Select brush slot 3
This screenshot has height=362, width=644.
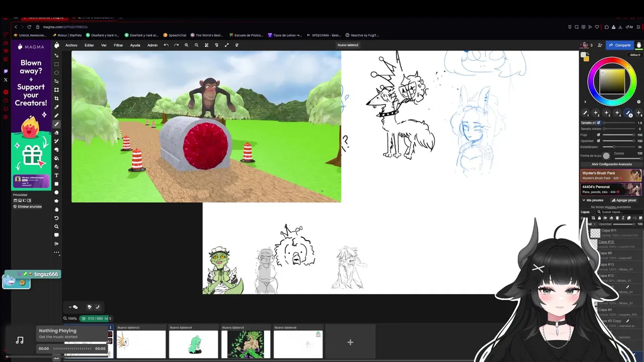(606, 113)
